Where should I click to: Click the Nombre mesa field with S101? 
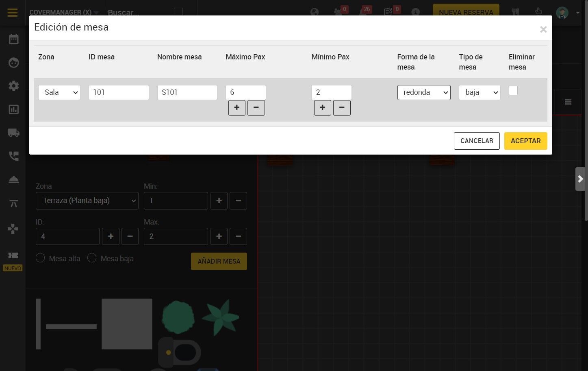pos(187,92)
